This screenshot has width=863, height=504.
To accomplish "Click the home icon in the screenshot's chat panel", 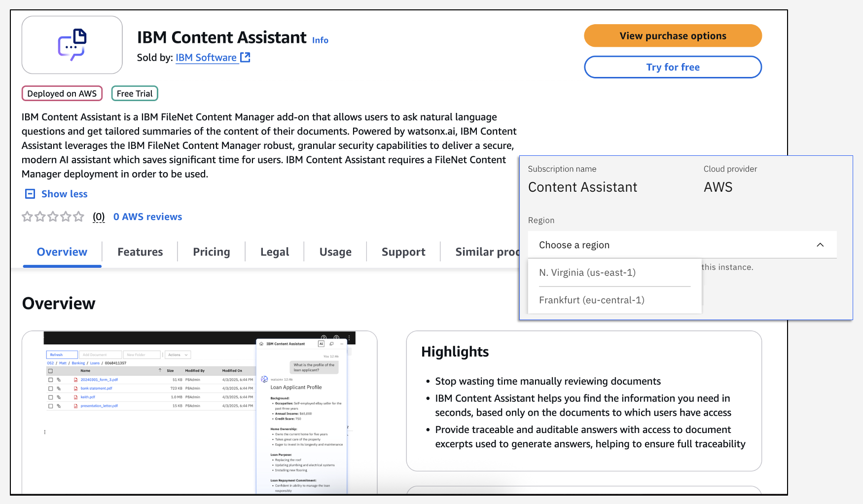I will 261,344.
